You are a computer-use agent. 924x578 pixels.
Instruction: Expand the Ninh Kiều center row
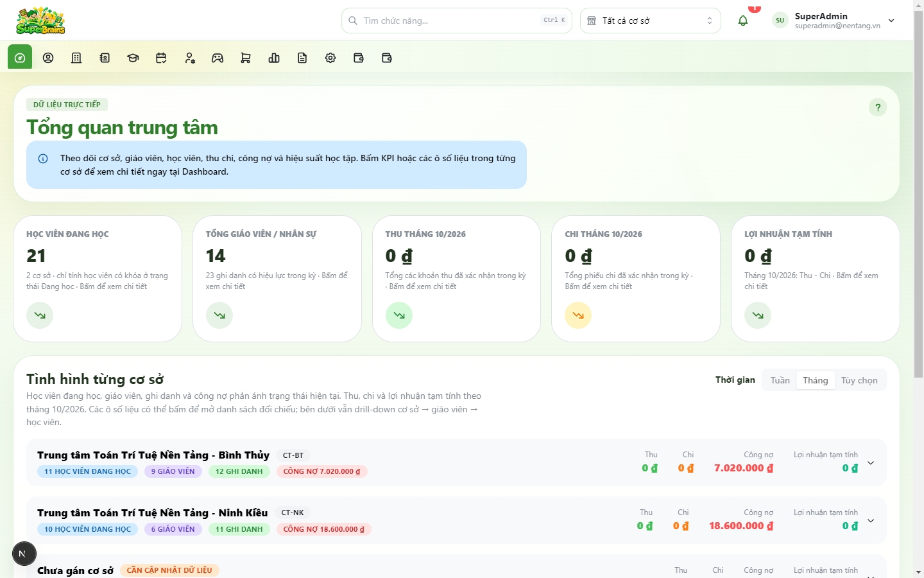[871, 521]
